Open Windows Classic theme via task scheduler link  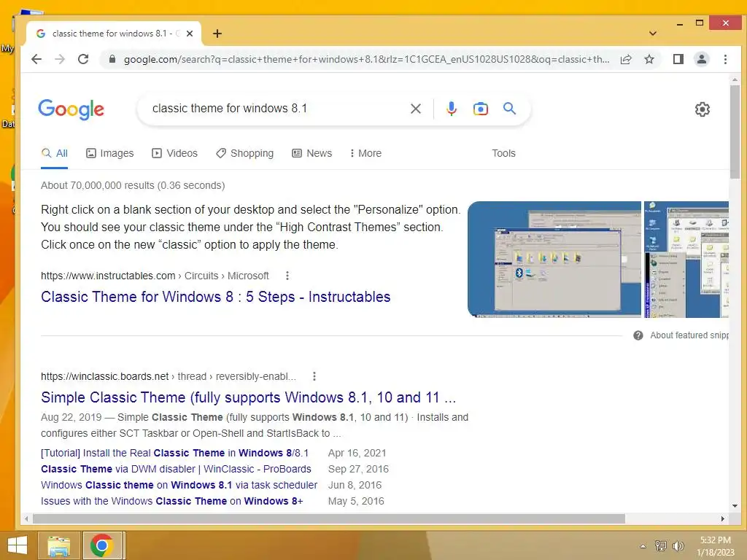click(179, 485)
